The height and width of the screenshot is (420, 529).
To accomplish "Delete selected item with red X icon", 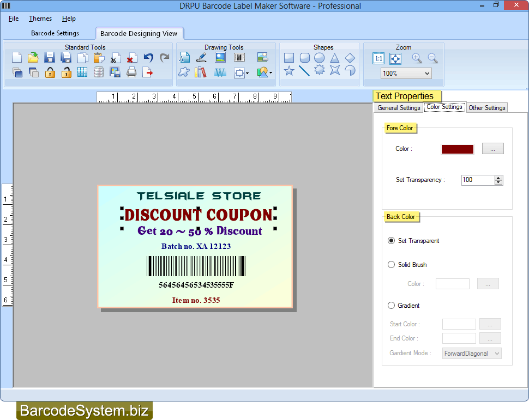I will click(131, 58).
